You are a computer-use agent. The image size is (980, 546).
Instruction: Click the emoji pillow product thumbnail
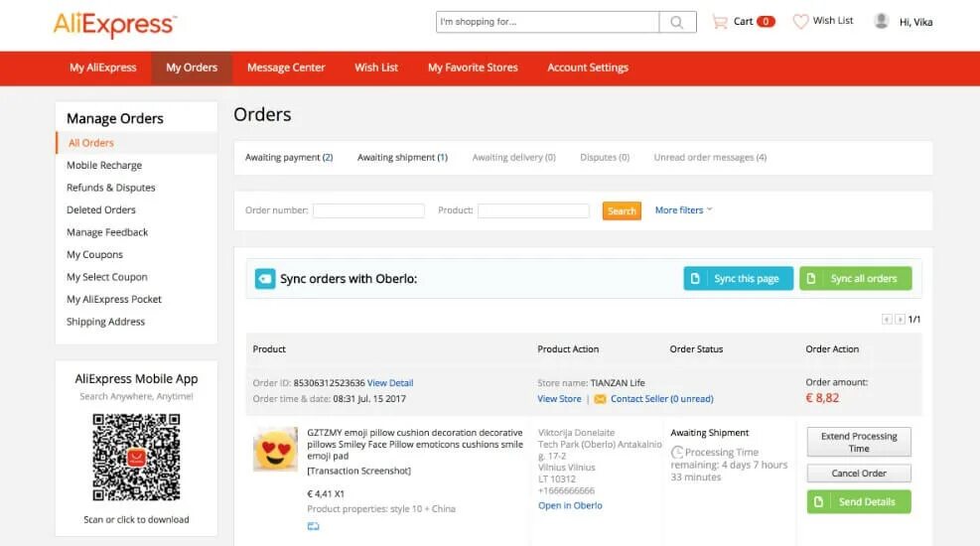(276, 449)
